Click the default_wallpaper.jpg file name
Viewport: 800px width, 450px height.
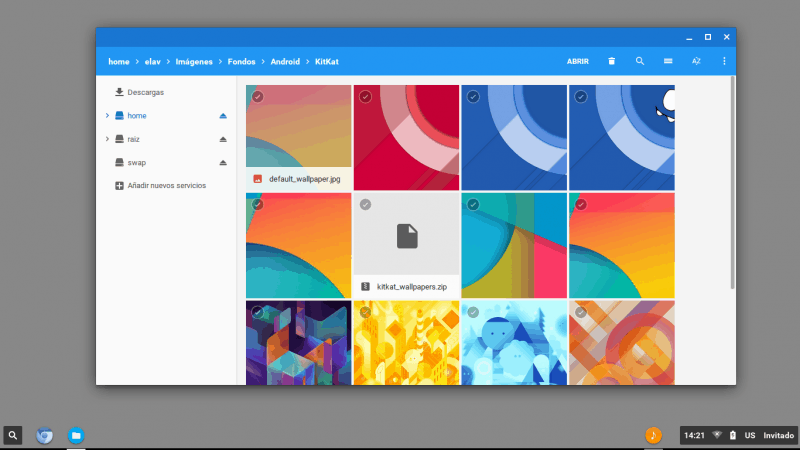click(305, 179)
